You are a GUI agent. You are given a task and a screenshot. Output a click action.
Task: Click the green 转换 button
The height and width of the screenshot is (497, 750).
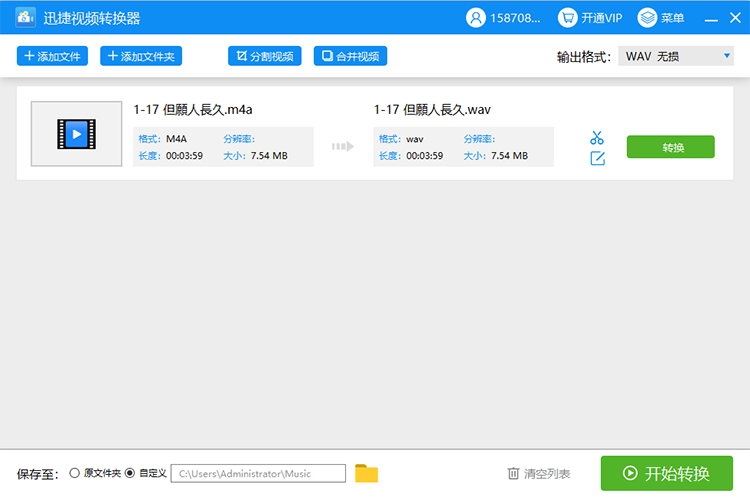pyautogui.click(x=671, y=147)
